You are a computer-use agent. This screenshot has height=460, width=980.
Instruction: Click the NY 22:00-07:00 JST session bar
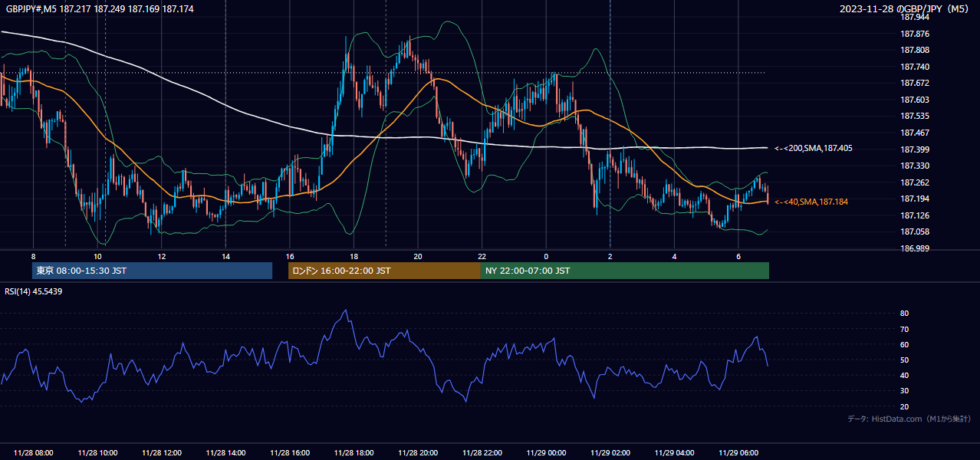[x=625, y=271]
